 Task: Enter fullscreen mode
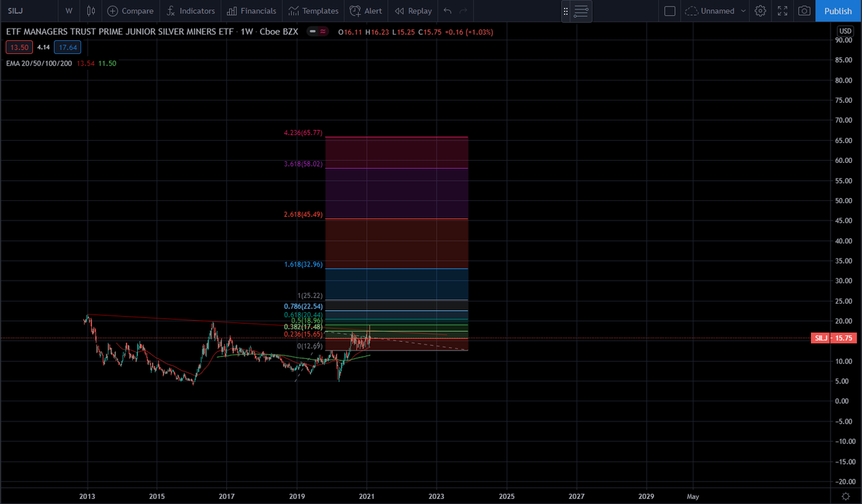pos(783,11)
